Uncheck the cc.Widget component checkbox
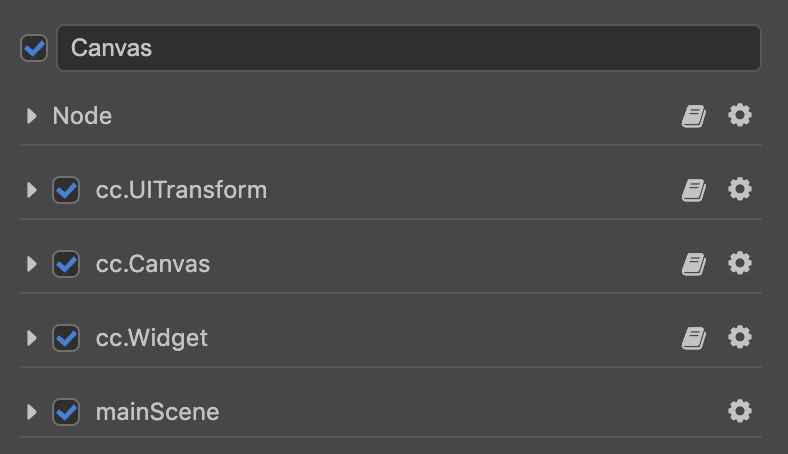The height and width of the screenshot is (454, 788). point(66,338)
